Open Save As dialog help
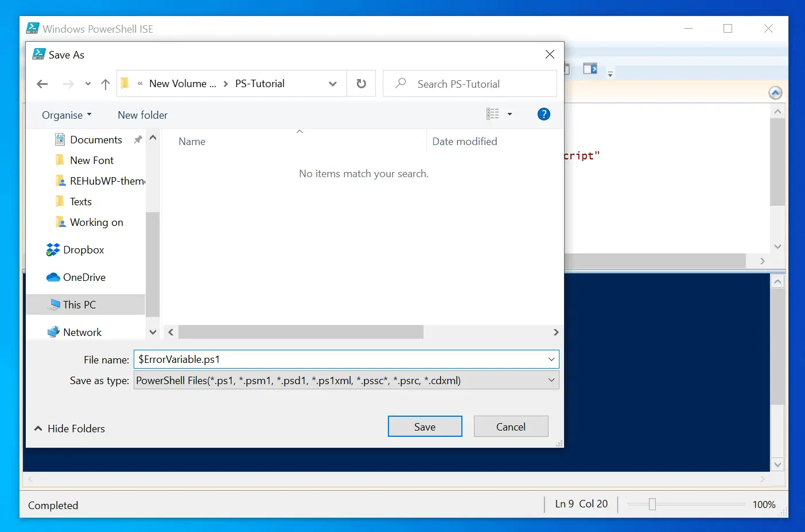This screenshot has width=805, height=532. pos(544,114)
